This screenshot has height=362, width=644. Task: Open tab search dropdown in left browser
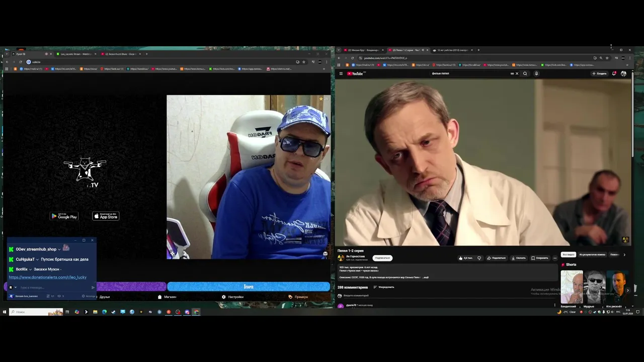pyautogui.click(x=6, y=54)
